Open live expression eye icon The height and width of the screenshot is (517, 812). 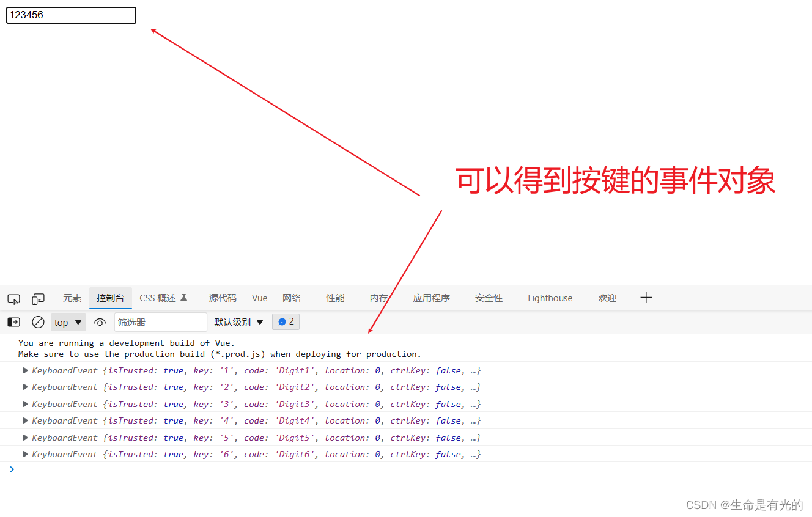100,322
